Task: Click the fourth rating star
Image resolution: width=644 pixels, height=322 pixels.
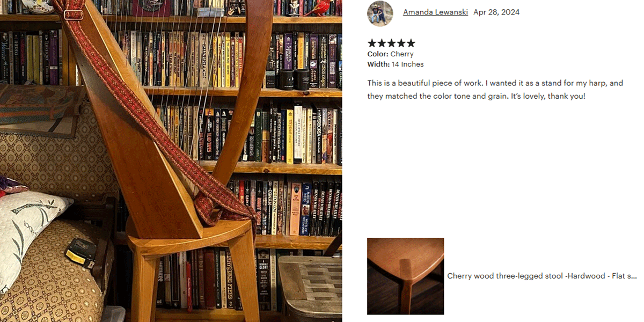Action: pyautogui.click(x=401, y=43)
